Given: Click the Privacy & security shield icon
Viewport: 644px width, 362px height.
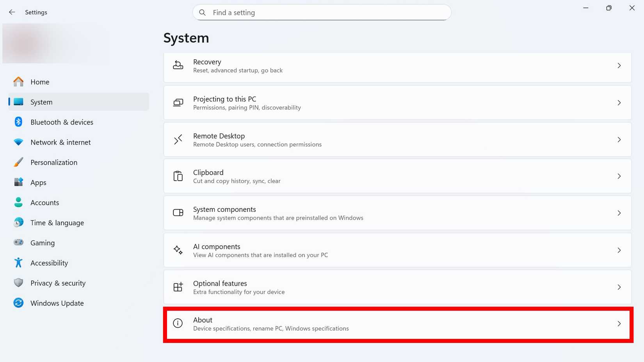Looking at the screenshot, I should pyautogui.click(x=18, y=283).
